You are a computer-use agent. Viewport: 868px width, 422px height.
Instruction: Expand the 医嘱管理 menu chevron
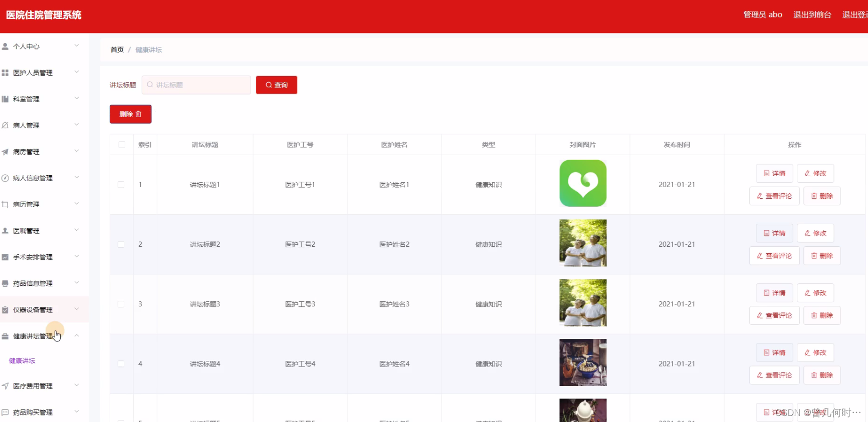(x=77, y=230)
